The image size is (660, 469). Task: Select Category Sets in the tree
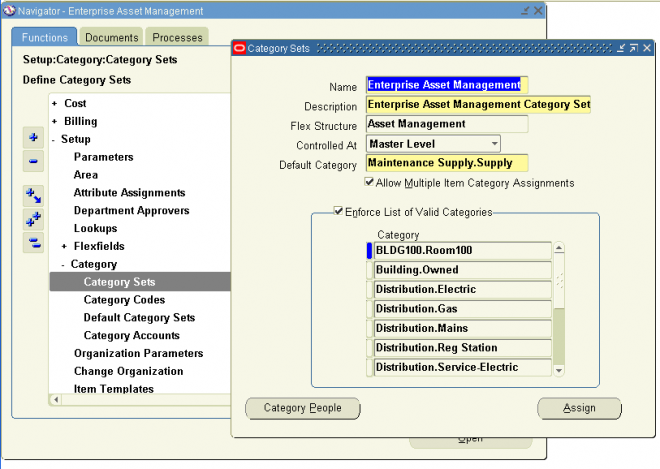[x=120, y=282]
